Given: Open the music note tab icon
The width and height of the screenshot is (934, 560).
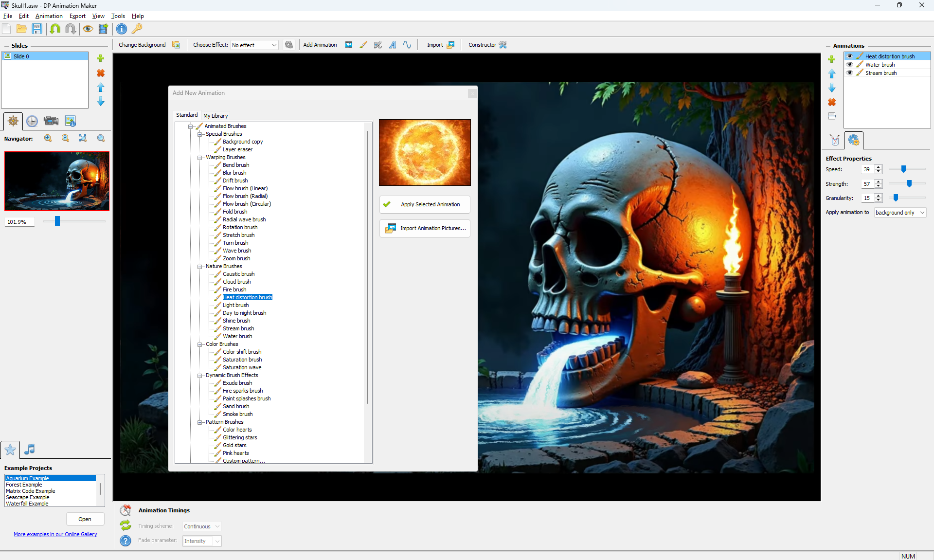Looking at the screenshot, I should click(30, 449).
